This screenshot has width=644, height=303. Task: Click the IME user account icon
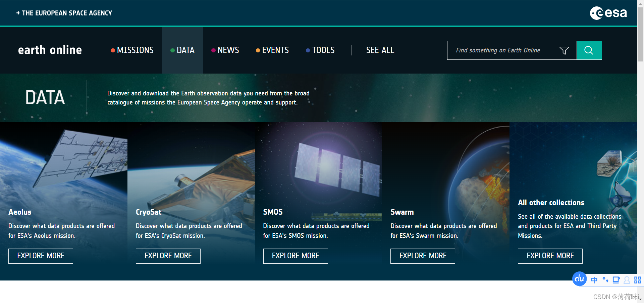(x=627, y=280)
